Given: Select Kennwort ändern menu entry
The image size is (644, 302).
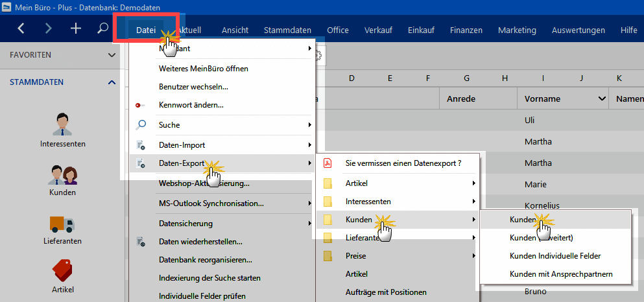Looking at the screenshot, I should pyautogui.click(x=222, y=105).
